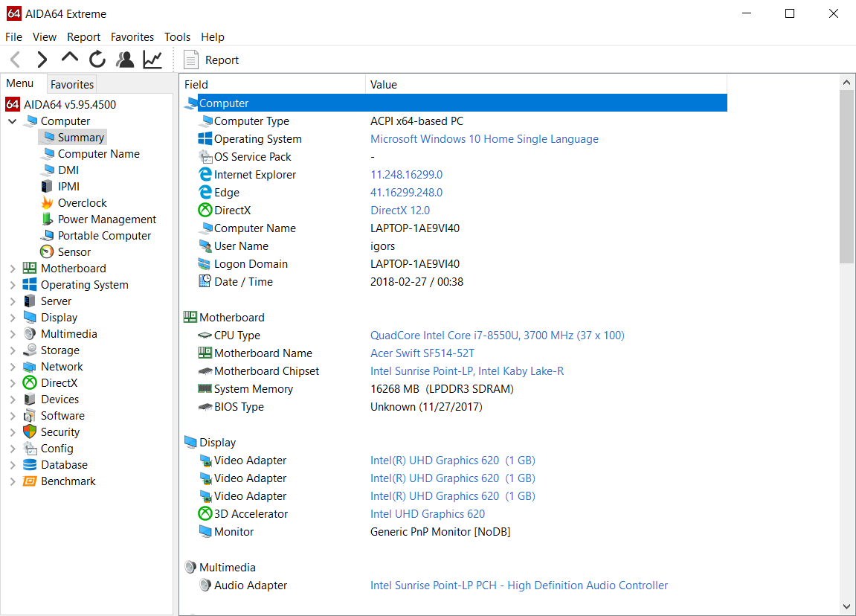856x616 pixels.
Task: Open the Favorites menu in menu bar
Action: 132,37
